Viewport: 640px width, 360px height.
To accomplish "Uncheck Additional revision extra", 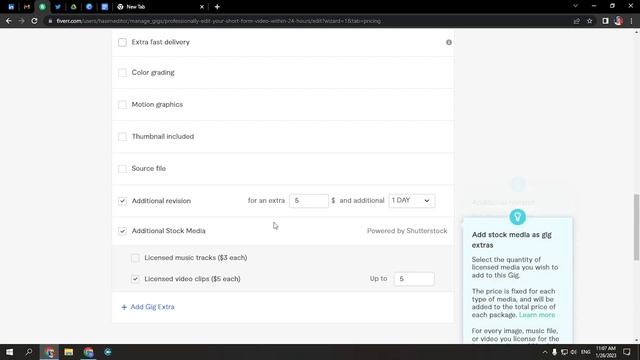I will pyautogui.click(x=122, y=201).
